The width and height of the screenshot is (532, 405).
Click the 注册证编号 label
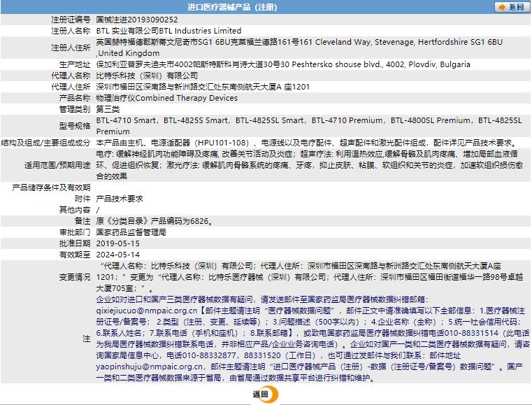[71, 20]
